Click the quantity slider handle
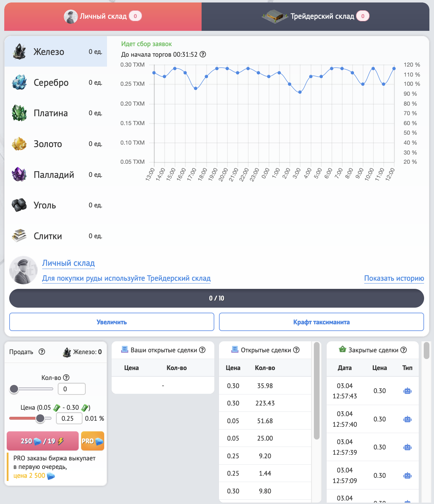 click(14, 389)
